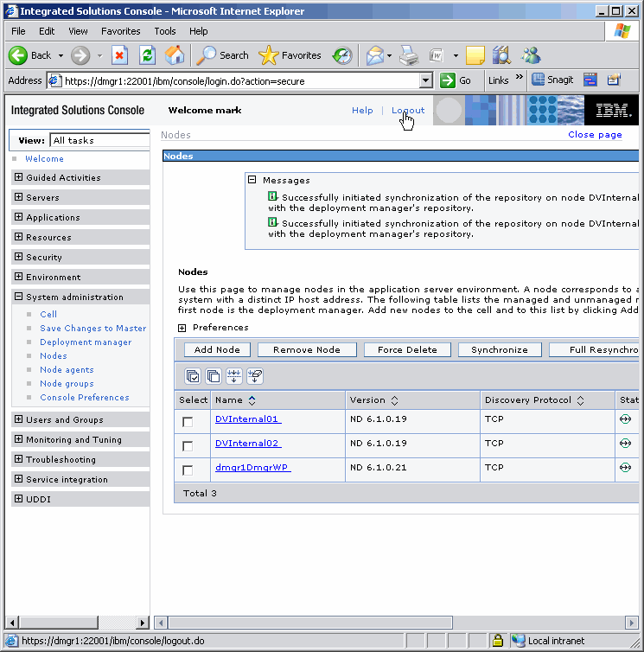The image size is (644, 652).
Task: Open the address bar dropdown arrow
Action: (425, 80)
